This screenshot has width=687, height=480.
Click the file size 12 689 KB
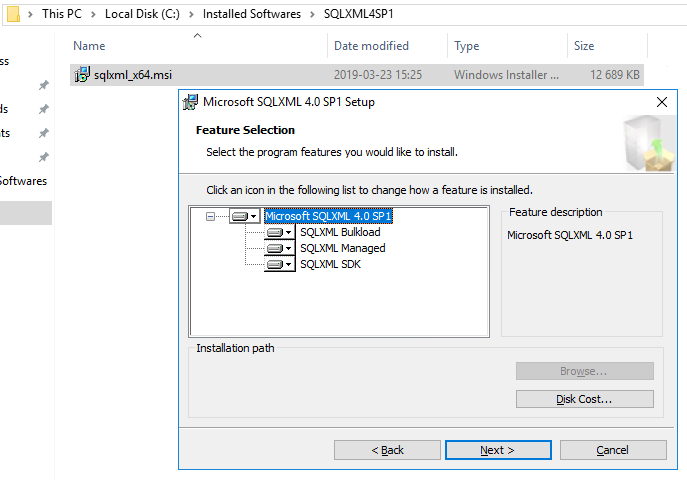tap(615, 75)
